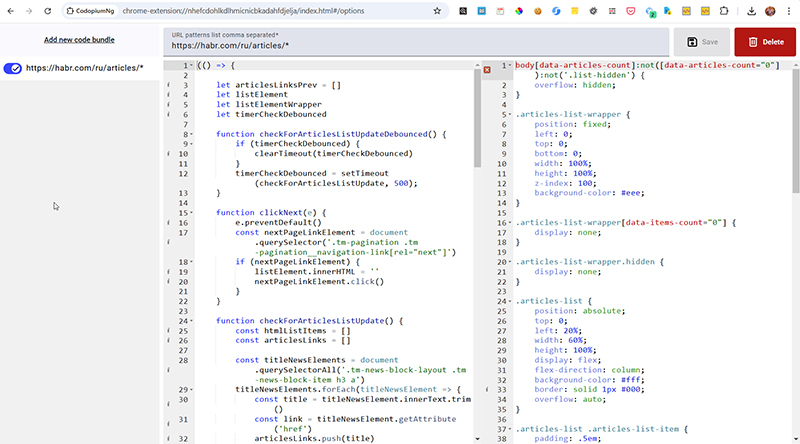Open Add new code bundle link

[79, 40]
